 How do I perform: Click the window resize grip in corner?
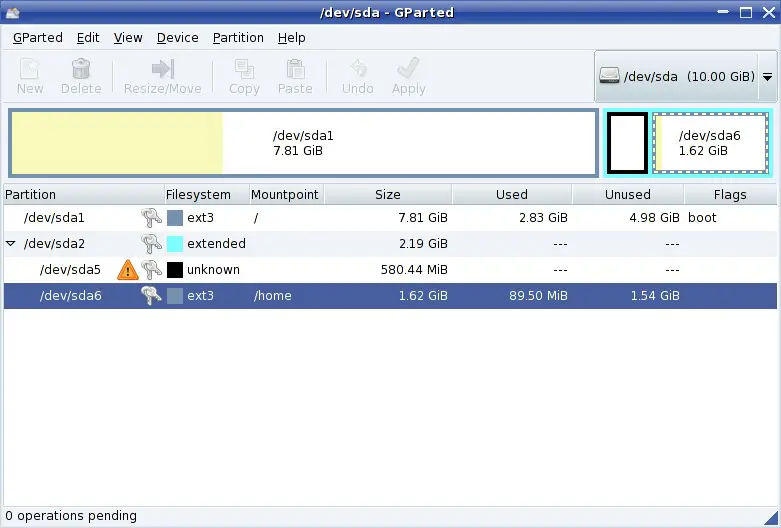click(771, 518)
